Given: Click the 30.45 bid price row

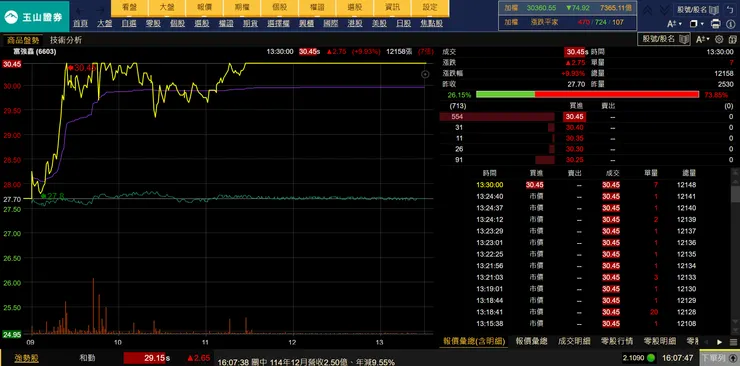Looking at the screenshot, I should (587, 116).
